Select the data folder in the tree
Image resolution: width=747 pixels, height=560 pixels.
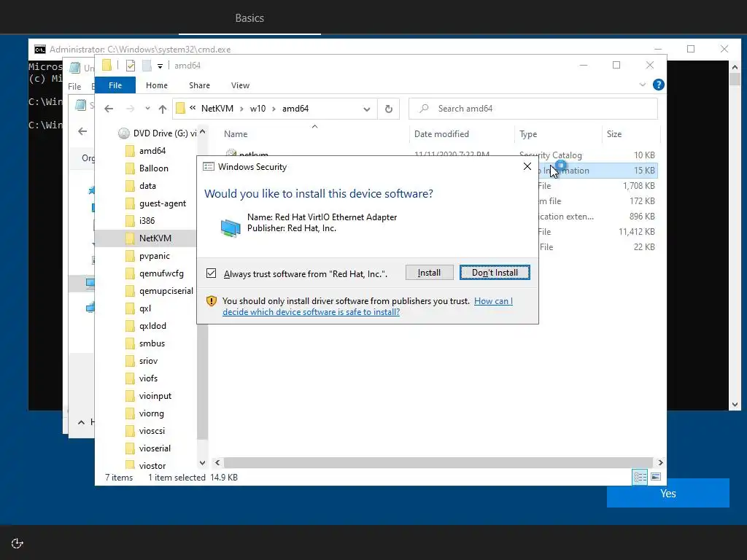(147, 186)
